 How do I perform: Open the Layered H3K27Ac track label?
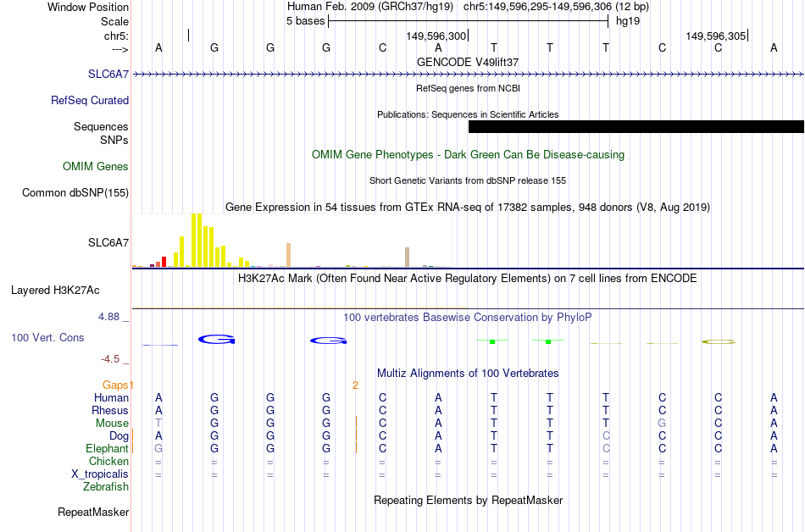click(x=55, y=290)
